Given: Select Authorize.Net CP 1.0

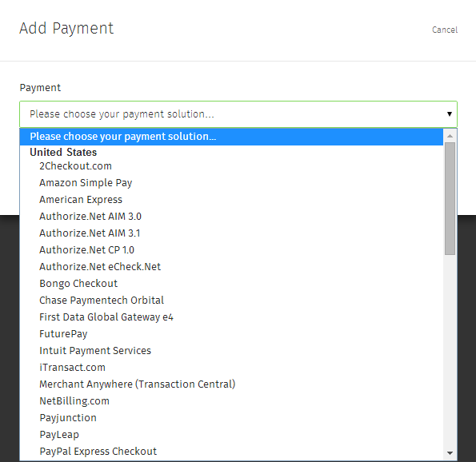Looking at the screenshot, I should click(x=231, y=250).
